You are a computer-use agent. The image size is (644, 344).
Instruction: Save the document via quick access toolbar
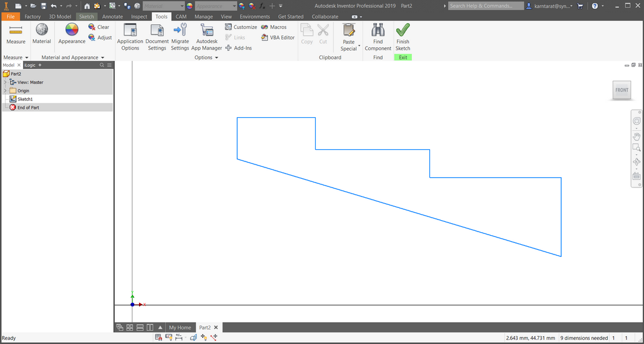(44, 6)
